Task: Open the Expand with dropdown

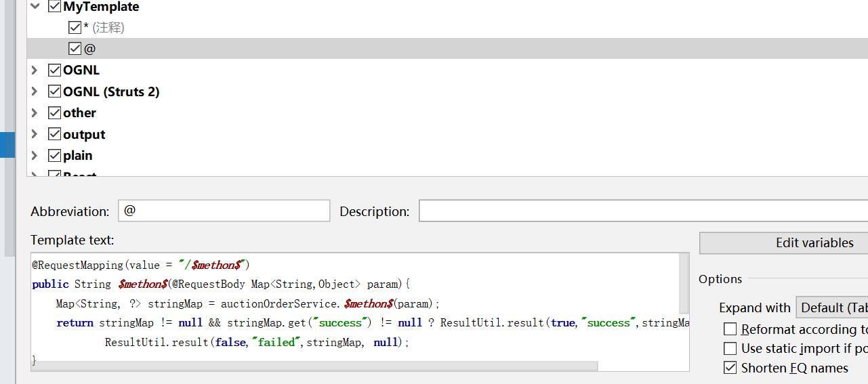Action: click(832, 307)
